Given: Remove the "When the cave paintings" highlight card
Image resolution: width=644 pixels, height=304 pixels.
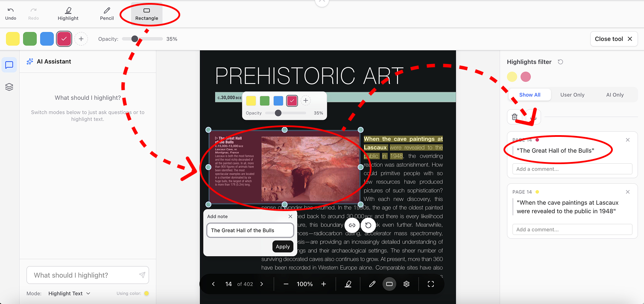Looking at the screenshot, I should tap(628, 192).
